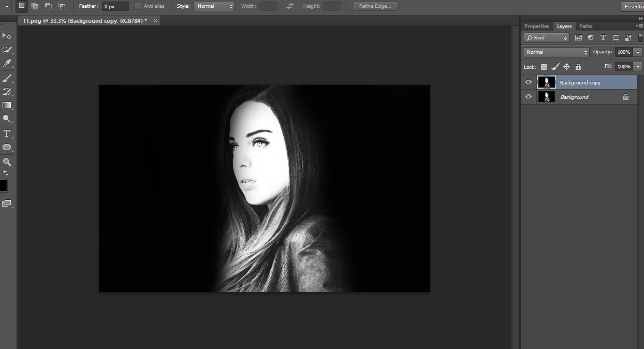Toggle the layer filtering switch
Screen dimensions: 644x349
tap(641, 38)
